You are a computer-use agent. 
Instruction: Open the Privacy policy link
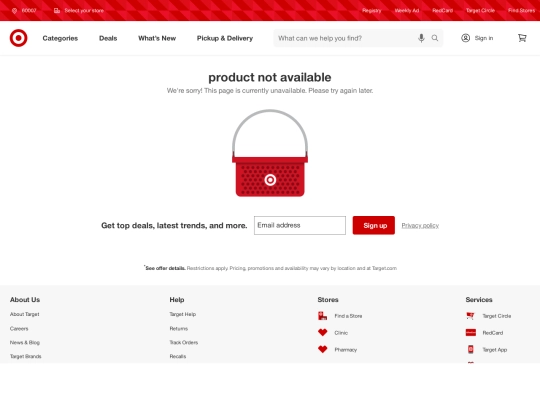(x=420, y=226)
